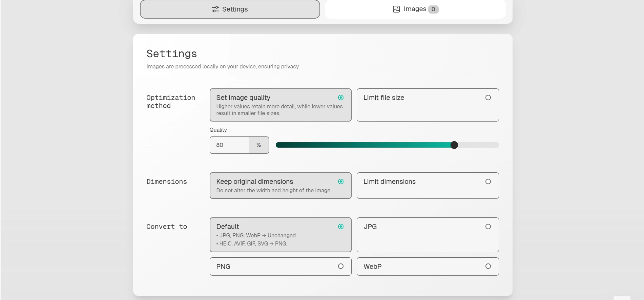Click the Images picture icon

pos(396,9)
